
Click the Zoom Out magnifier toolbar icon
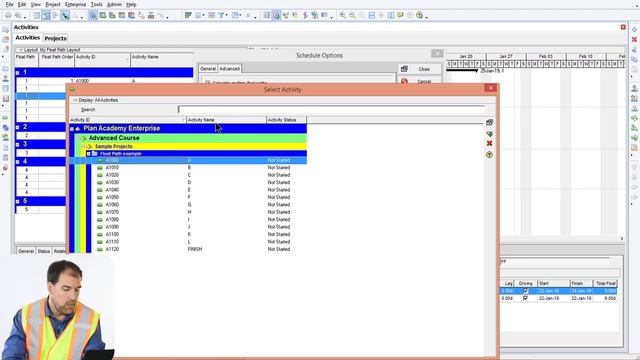[352, 15]
